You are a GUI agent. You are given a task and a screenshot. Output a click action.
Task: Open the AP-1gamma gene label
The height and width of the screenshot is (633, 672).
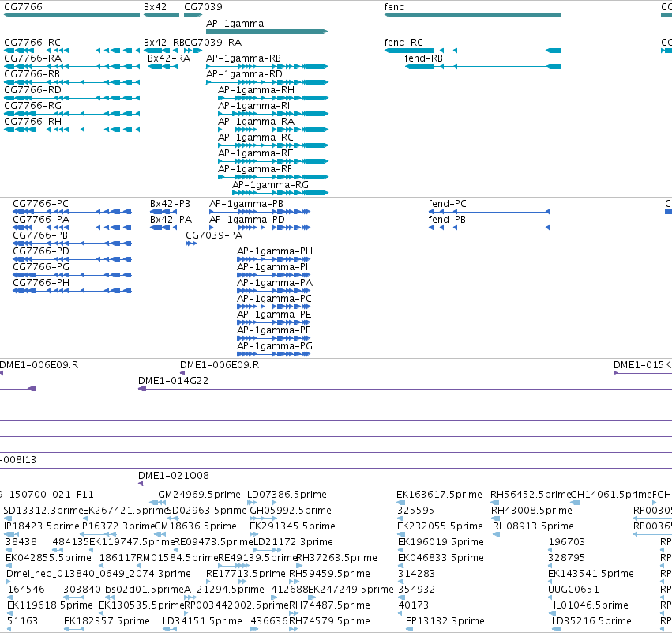coord(235,24)
